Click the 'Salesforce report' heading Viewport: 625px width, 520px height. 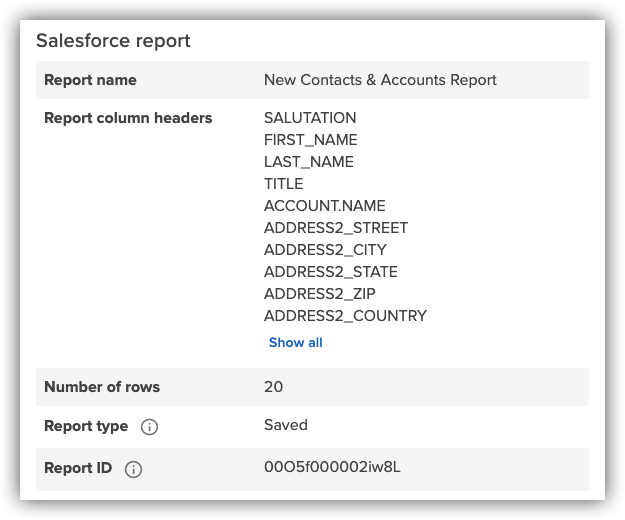pos(113,41)
